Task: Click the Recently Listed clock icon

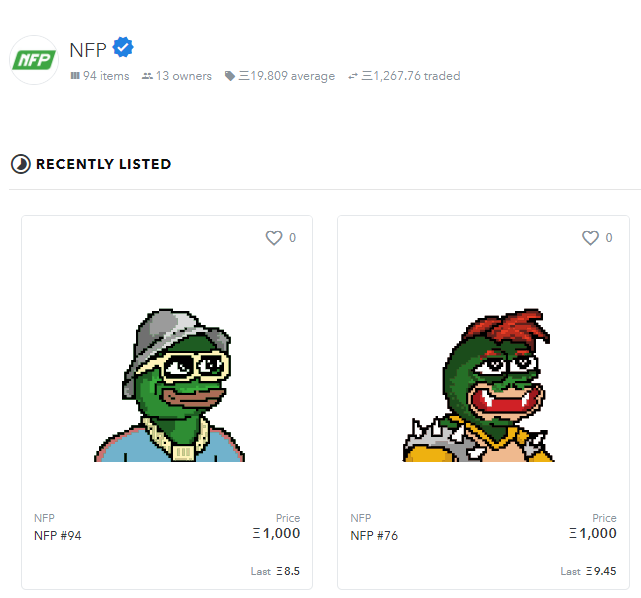Action: pyautogui.click(x=21, y=164)
